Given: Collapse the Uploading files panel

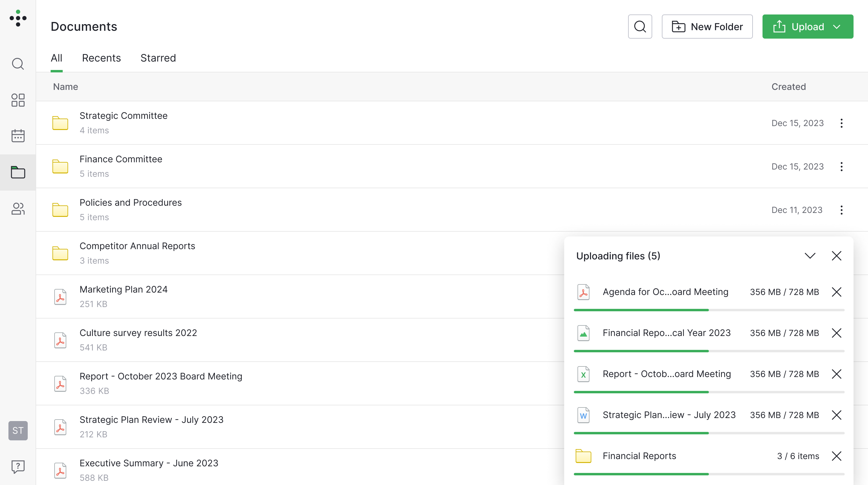Looking at the screenshot, I should 810,256.
